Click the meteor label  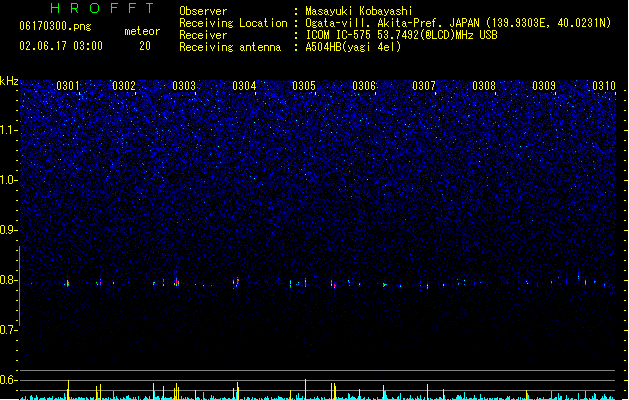pyautogui.click(x=142, y=31)
